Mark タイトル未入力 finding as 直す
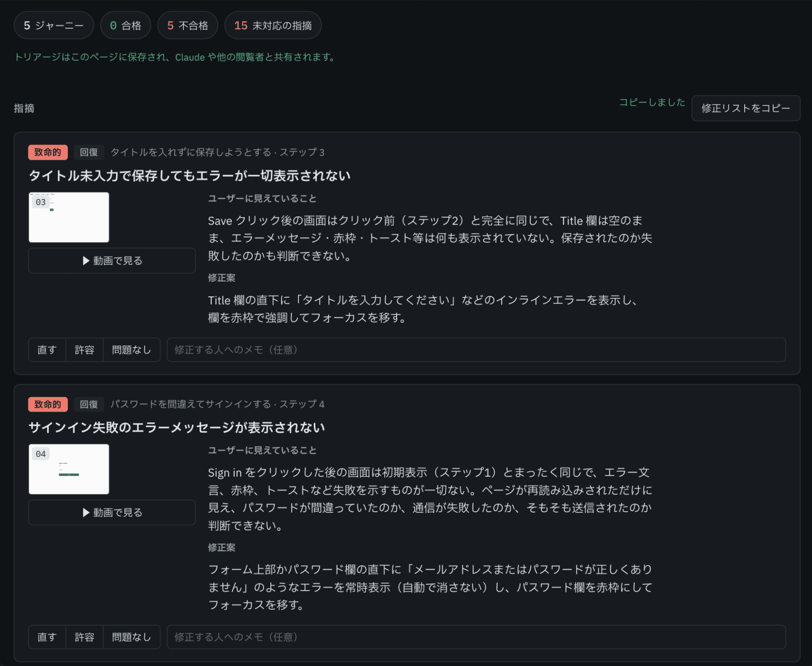Viewport: 812px width, 666px height. [47, 350]
